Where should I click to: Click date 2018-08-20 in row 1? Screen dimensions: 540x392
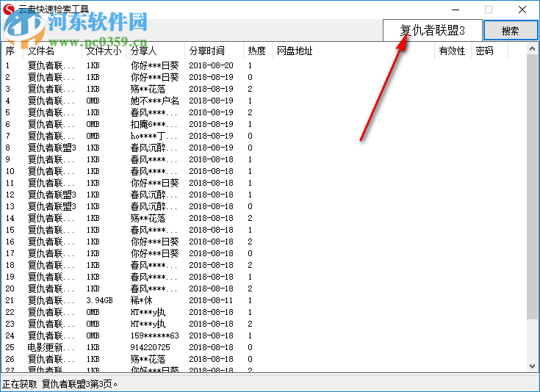[x=211, y=65]
